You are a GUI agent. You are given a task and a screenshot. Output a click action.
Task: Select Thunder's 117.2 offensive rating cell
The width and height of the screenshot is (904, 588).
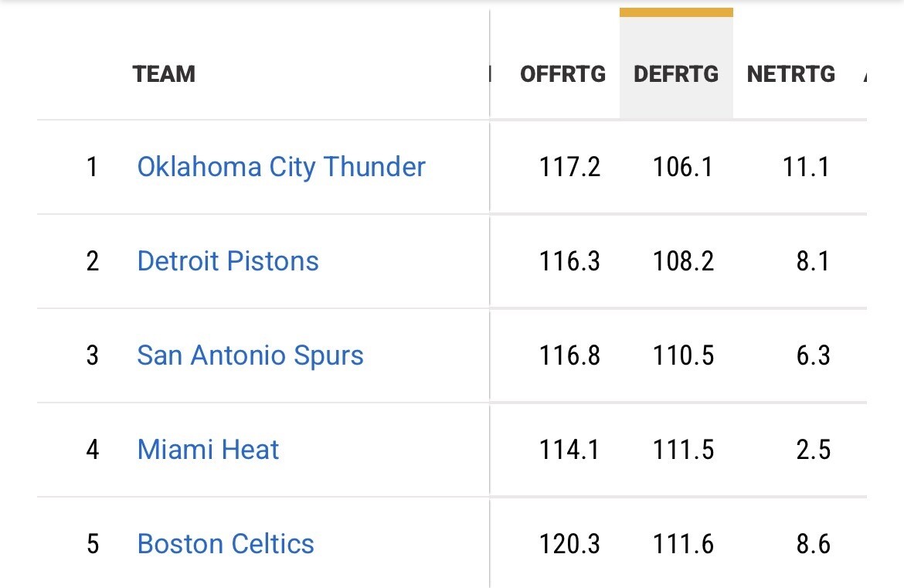[569, 167]
